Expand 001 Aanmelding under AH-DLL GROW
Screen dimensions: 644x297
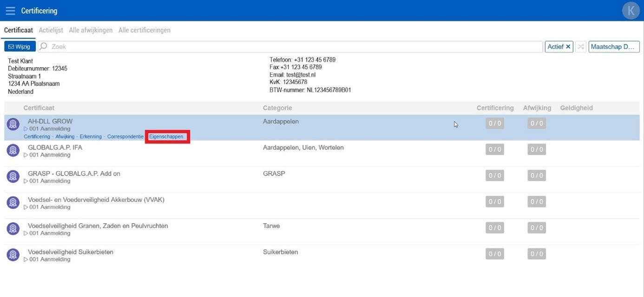click(26, 129)
